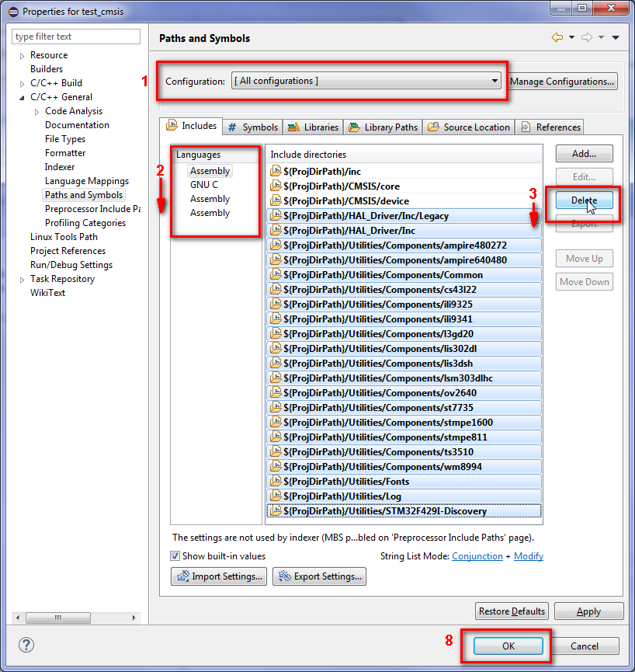Click the Conjunction link

(477, 556)
